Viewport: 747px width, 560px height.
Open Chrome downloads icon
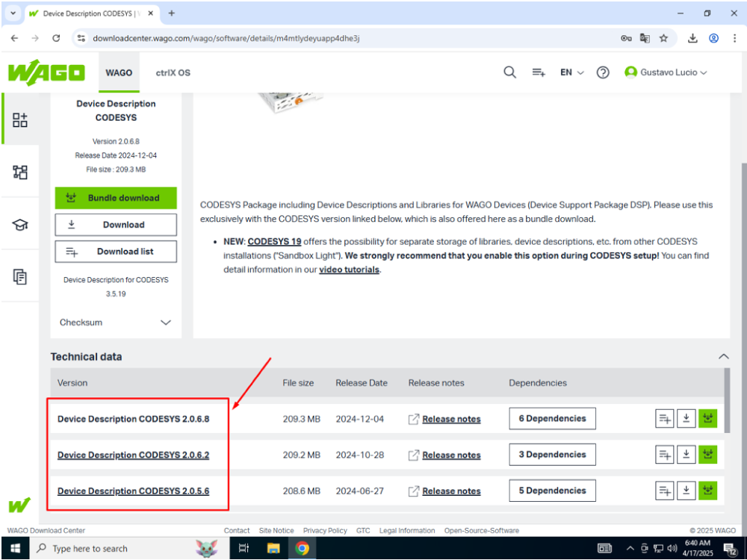tap(692, 38)
